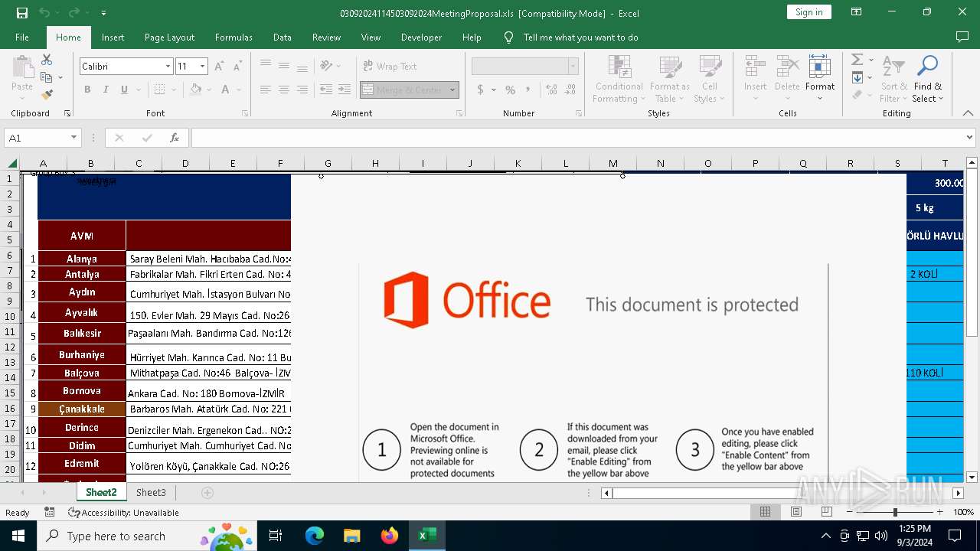This screenshot has height=551, width=980.
Task: Click the Decrease Indent icon
Action: pos(326,90)
